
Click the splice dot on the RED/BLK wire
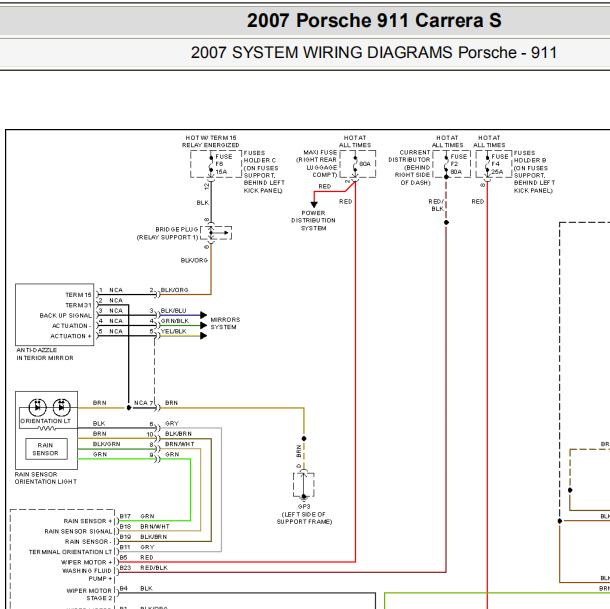pyautogui.click(x=447, y=222)
